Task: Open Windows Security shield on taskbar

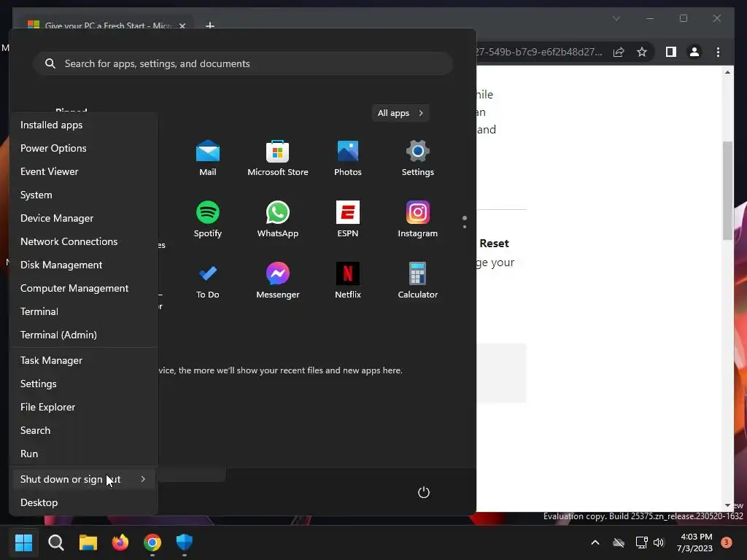Action: coord(185,542)
